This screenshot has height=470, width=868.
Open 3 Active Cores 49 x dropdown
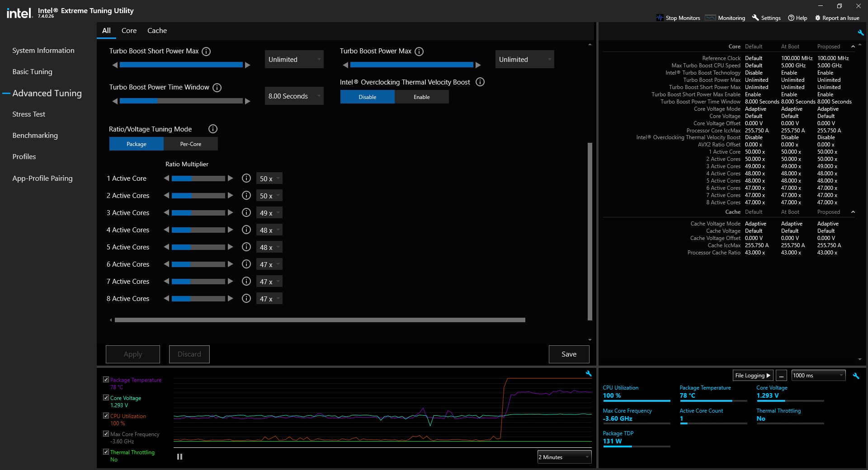(269, 213)
